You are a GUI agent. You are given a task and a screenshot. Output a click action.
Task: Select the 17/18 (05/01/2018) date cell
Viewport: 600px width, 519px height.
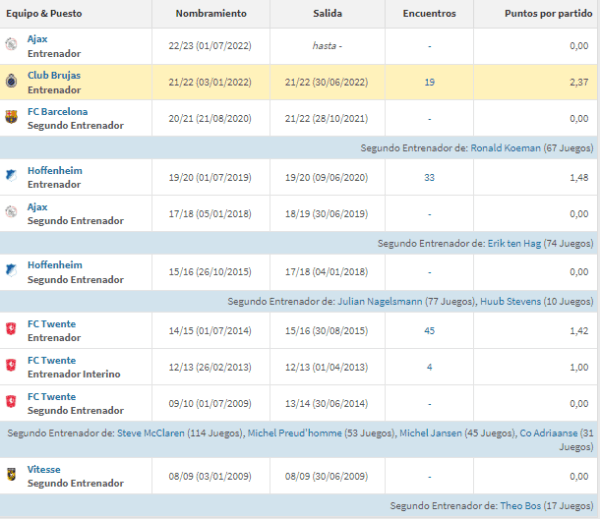pyautogui.click(x=210, y=214)
